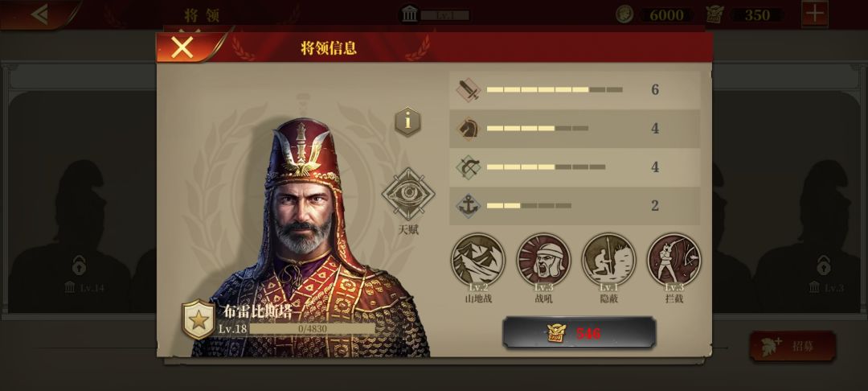Select the 隐蔽 concealment skill icon
The image size is (868, 391).
click(x=608, y=260)
